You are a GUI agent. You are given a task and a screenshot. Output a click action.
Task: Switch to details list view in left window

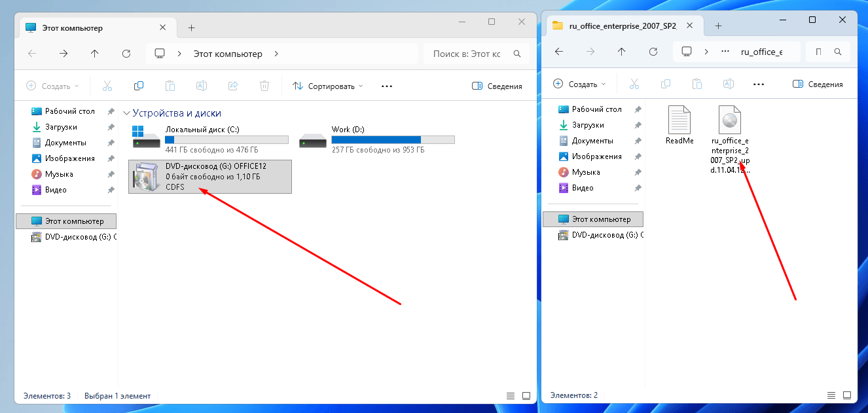(511, 396)
